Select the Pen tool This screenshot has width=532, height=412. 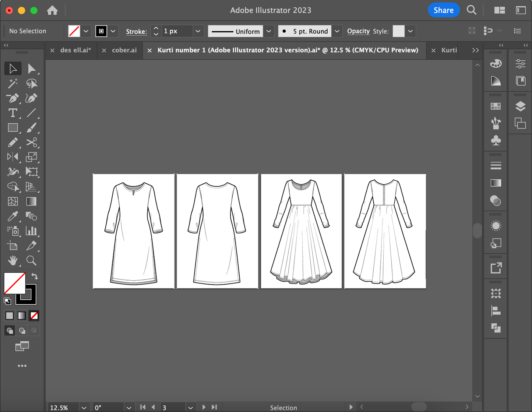point(13,98)
